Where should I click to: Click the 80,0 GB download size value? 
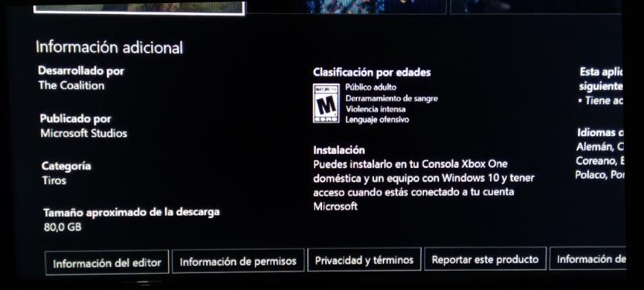[x=63, y=227]
